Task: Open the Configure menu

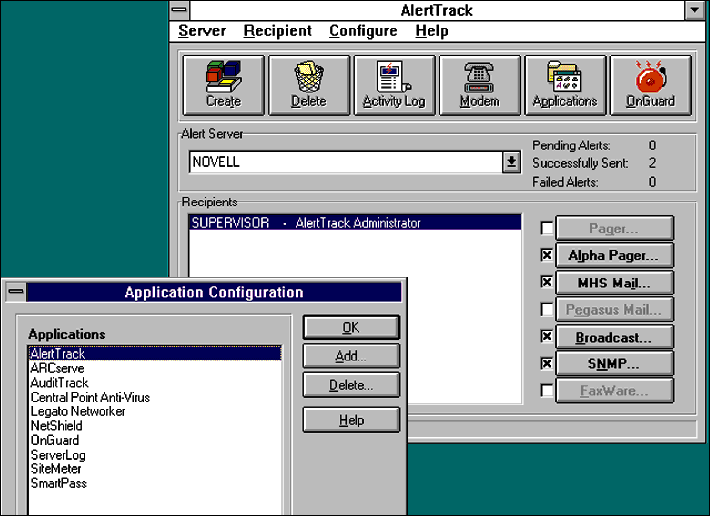Action: [x=363, y=31]
